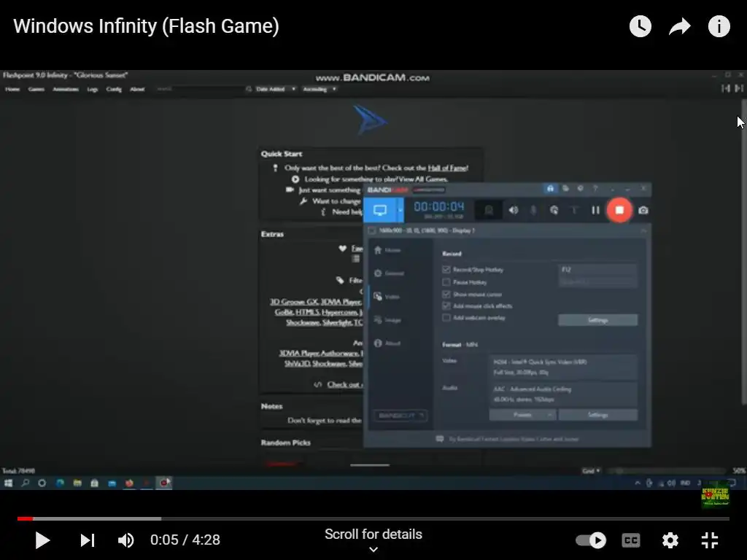
Task: Open Flashpoint Config menu
Action: (114, 89)
